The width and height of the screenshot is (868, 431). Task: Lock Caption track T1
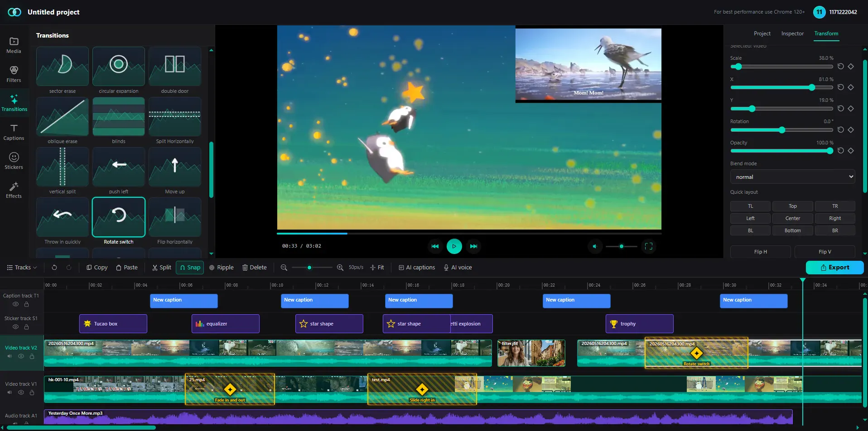coord(27,304)
